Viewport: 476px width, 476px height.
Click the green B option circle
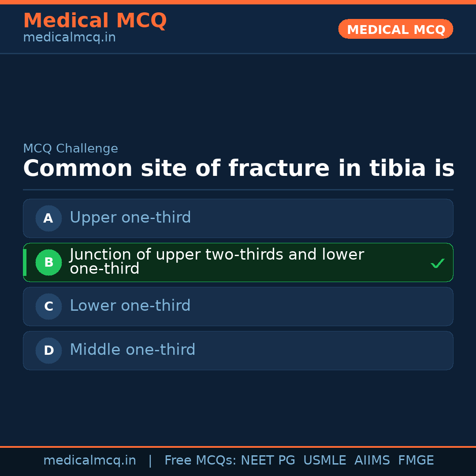pyautogui.click(x=48, y=262)
